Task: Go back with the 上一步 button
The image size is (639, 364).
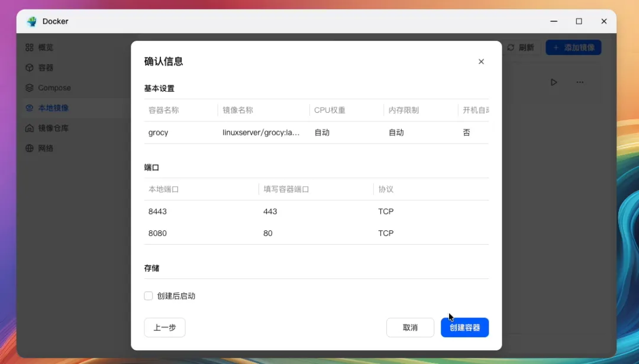Action: coord(164,327)
